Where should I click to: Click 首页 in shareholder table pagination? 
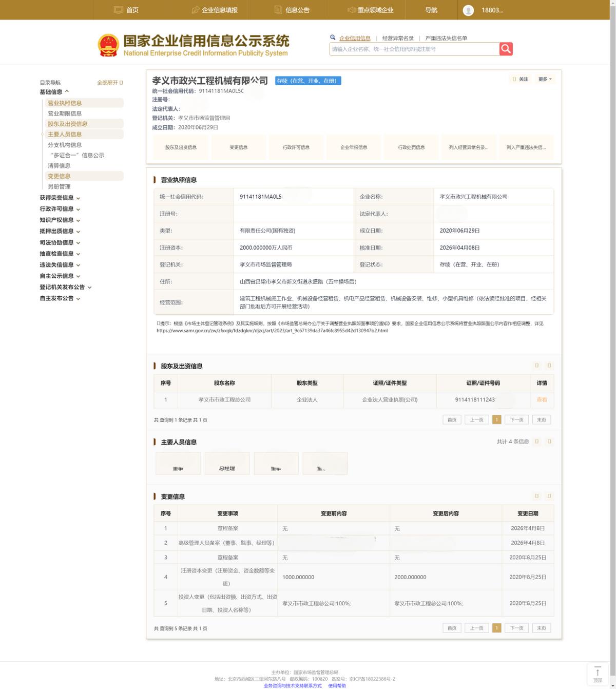click(x=452, y=420)
